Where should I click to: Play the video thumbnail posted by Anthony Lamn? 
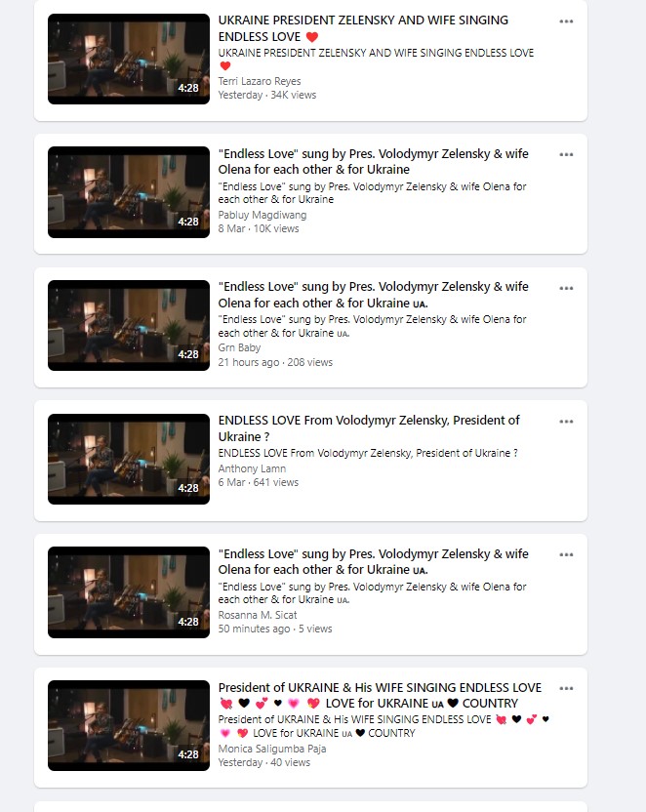tap(129, 459)
